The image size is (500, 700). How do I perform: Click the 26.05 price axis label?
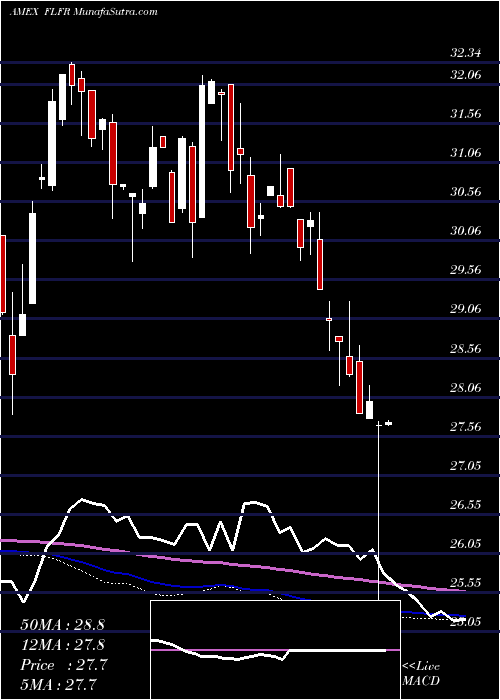pos(466,544)
